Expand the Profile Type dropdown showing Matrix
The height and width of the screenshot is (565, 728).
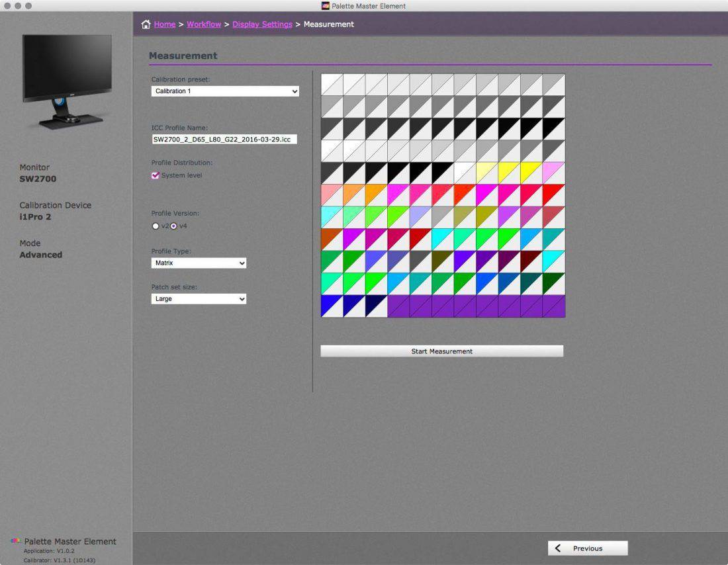pos(199,263)
